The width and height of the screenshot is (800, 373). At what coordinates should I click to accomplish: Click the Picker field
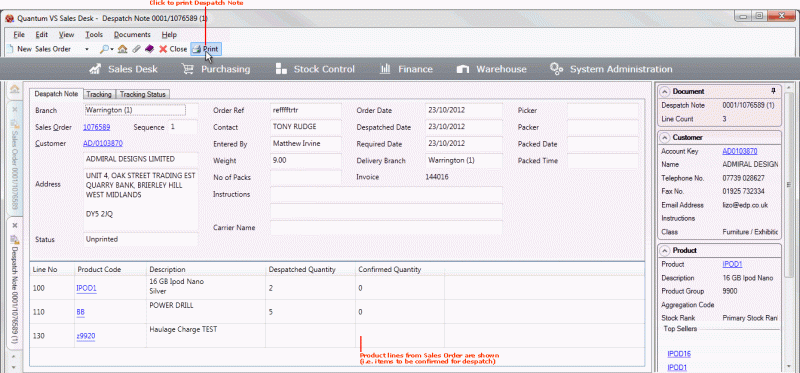coord(603,110)
